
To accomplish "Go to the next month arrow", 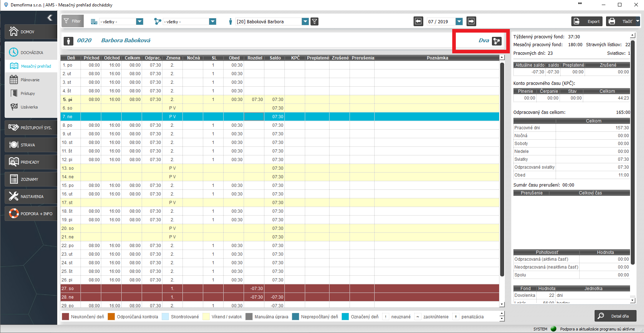I will 472,21.
